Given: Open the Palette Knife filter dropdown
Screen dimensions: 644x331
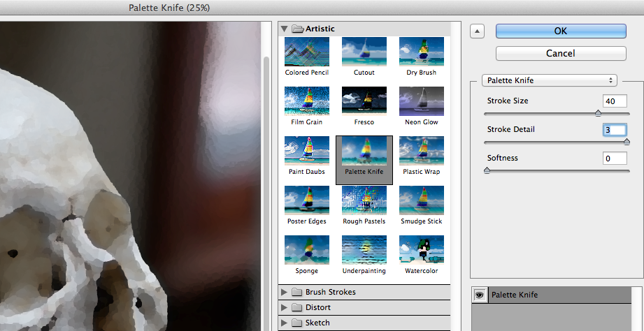Looking at the screenshot, I should pyautogui.click(x=549, y=80).
